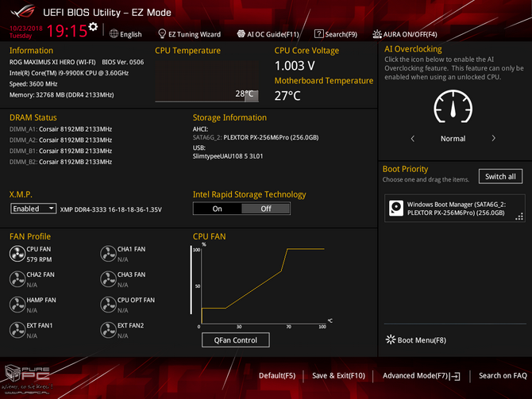
Task: Go to next AI Overclocking mode
Action: click(x=493, y=138)
